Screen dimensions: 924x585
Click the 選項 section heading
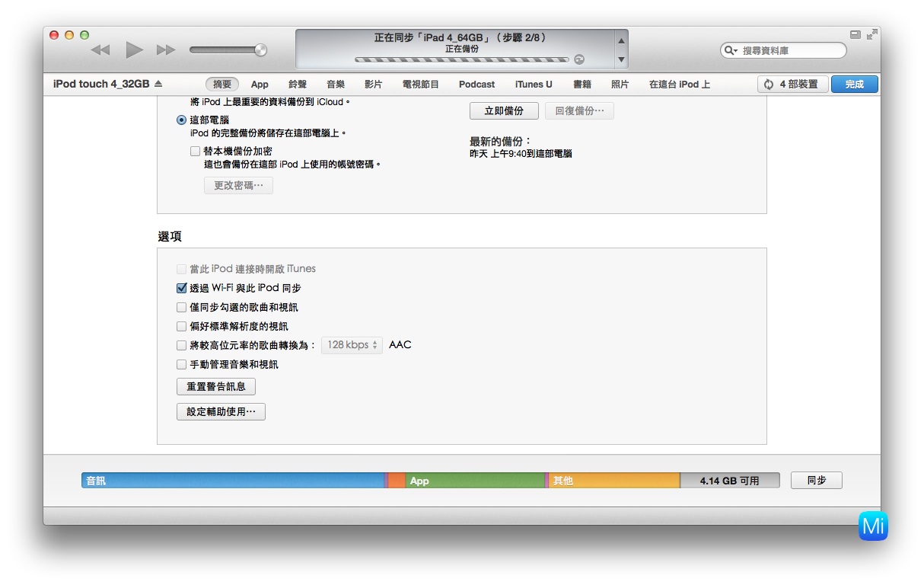pos(170,236)
